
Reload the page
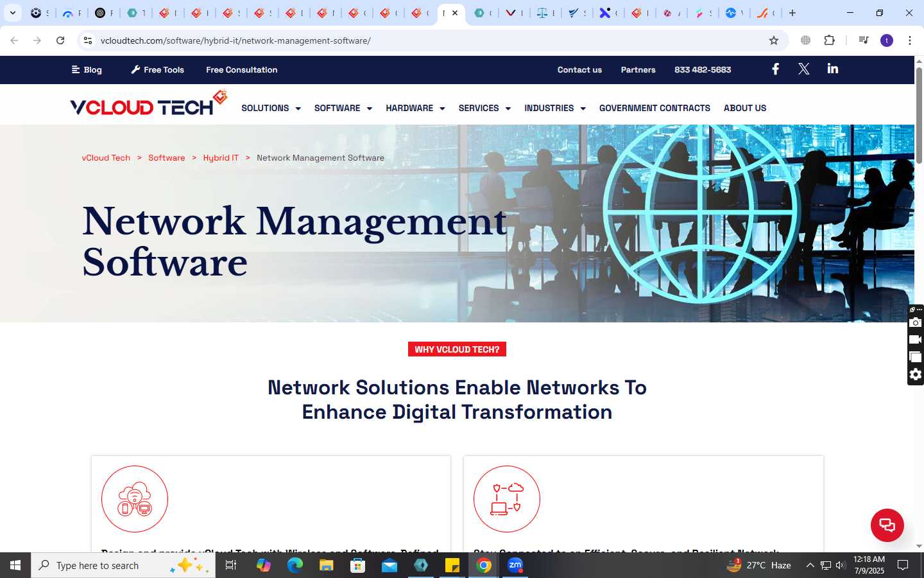tap(60, 40)
